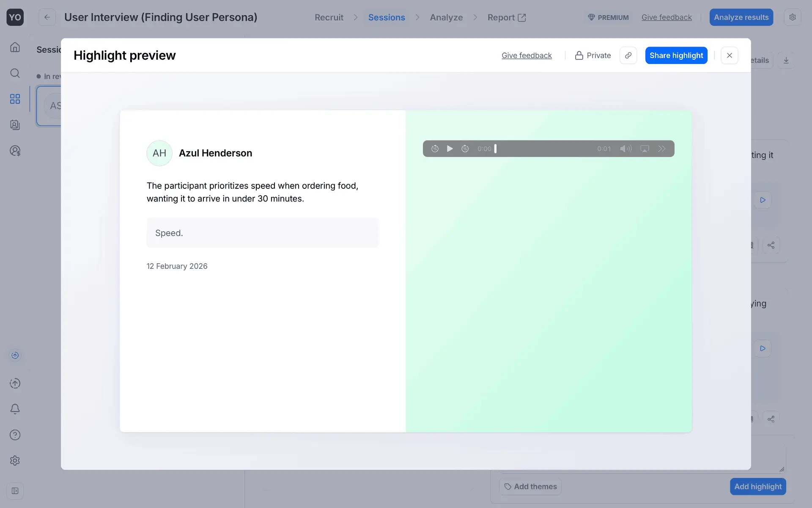Click Analyze results button

pos(741,17)
